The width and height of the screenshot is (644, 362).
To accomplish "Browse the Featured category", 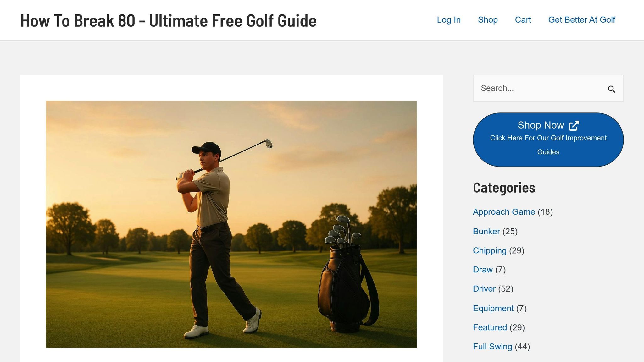I will (x=490, y=327).
